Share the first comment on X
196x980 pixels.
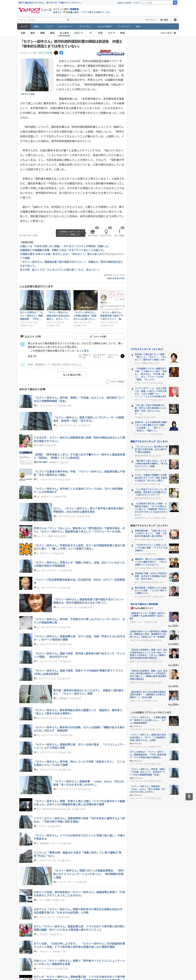pos(122,356)
